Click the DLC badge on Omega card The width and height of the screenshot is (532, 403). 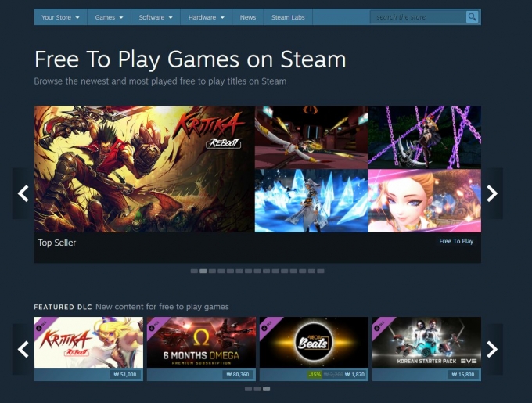tap(154, 325)
